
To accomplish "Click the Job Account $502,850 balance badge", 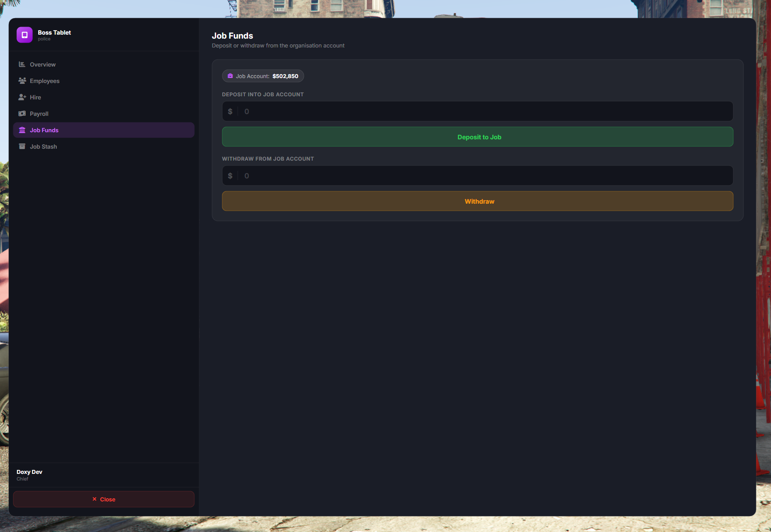I will [x=263, y=76].
